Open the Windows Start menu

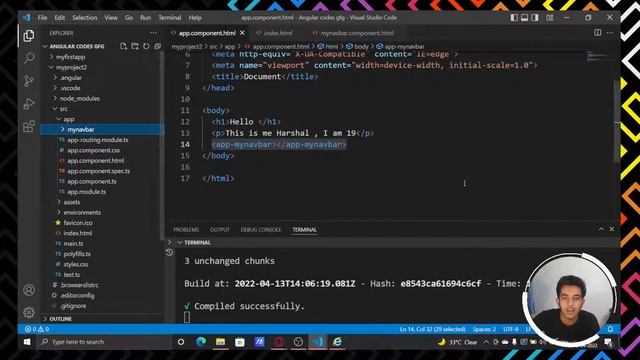click(x=27, y=342)
